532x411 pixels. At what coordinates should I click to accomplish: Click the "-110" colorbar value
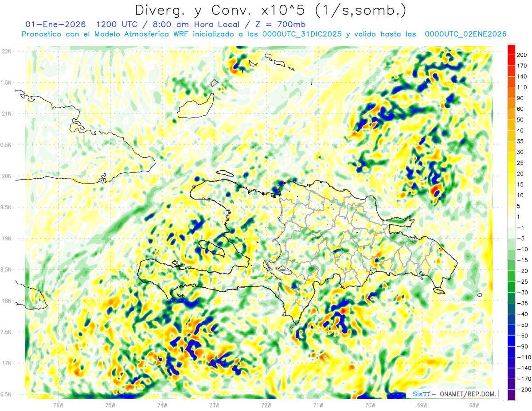tap(524, 357)
